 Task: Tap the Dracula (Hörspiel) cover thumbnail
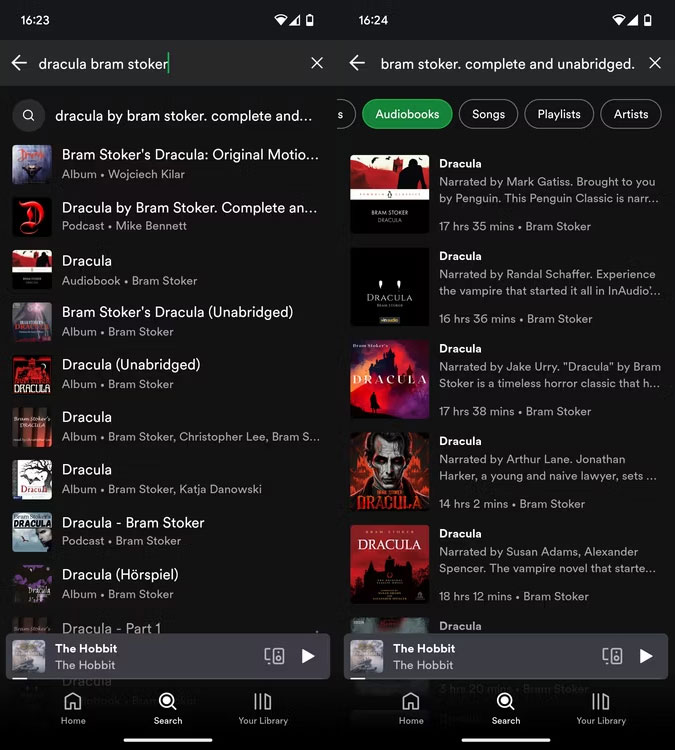pos(32,585)
